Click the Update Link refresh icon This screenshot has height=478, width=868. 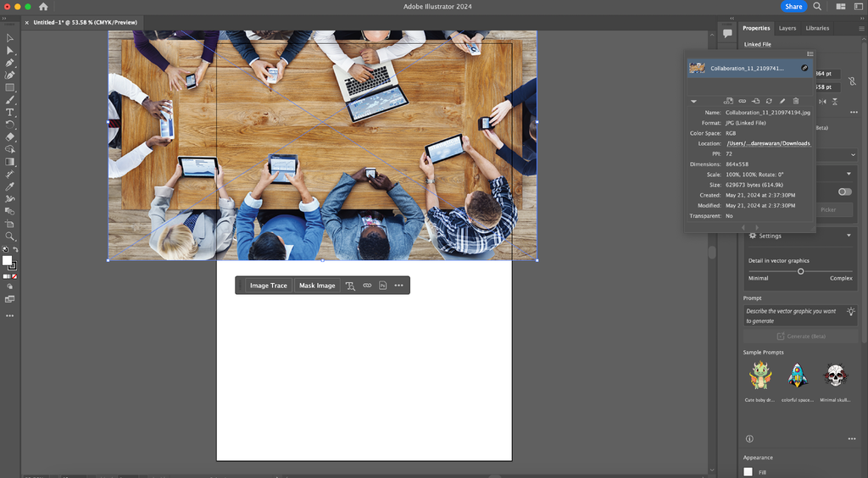(769, 101)
